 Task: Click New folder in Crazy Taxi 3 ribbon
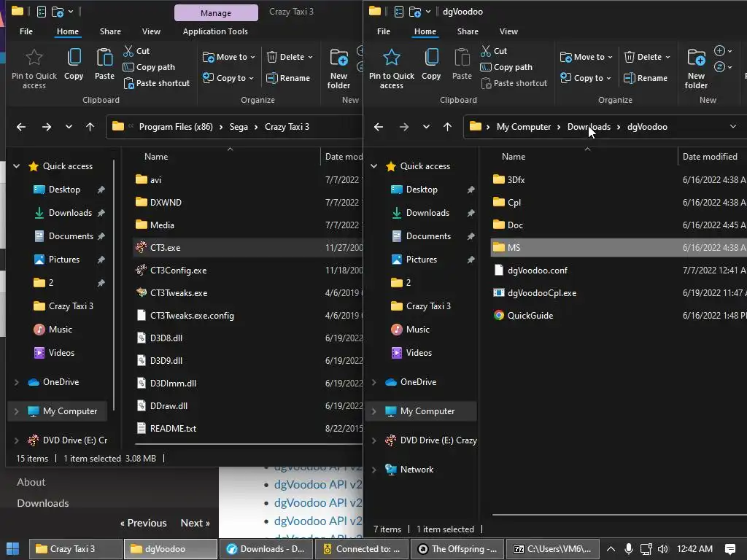(338, 69)
